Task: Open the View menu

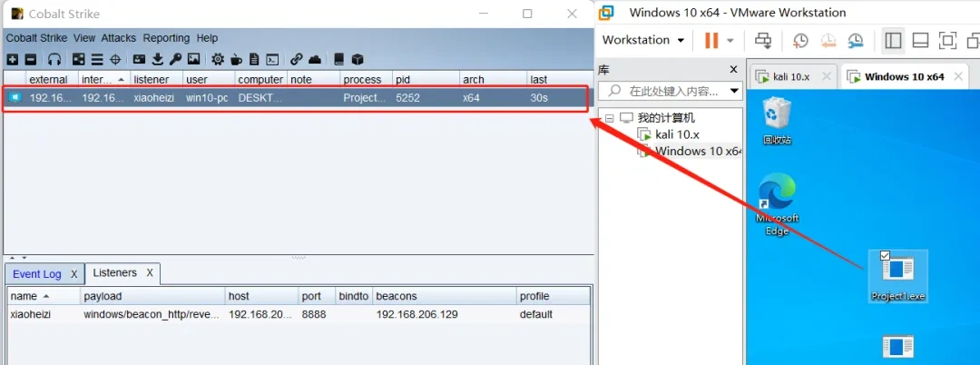Action: tap(84, 38)
